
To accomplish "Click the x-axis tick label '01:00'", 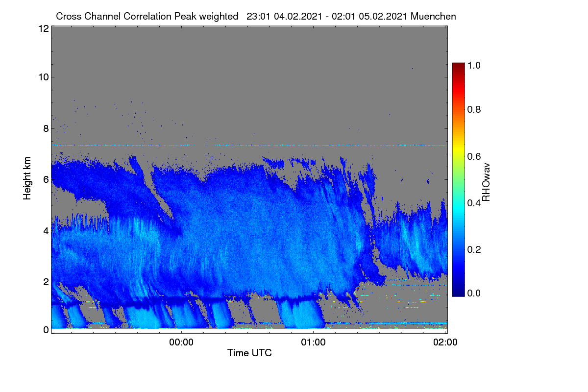I will pyautogui.click(x=313, y=343).
